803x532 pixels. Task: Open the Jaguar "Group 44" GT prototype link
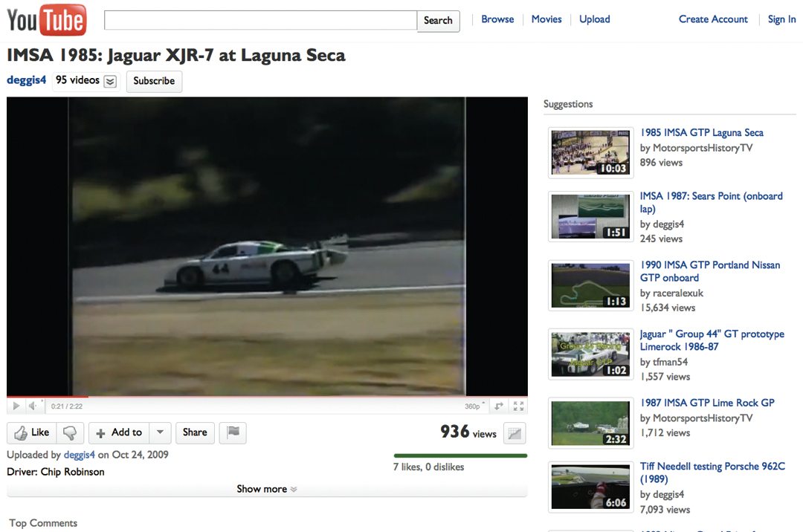712,340
